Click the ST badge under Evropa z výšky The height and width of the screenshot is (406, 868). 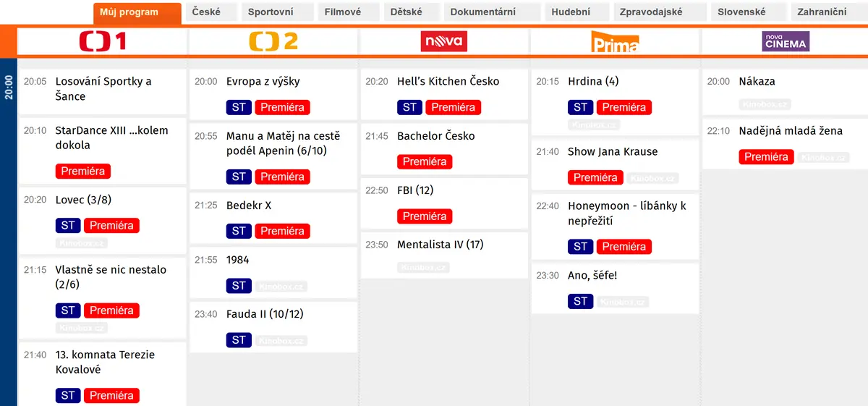click(x=239, y=108)
